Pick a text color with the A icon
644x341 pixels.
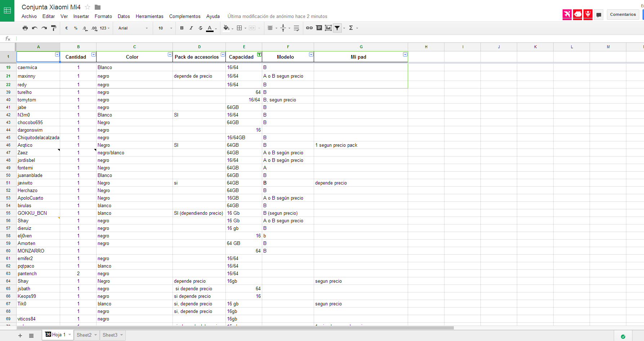210,28
